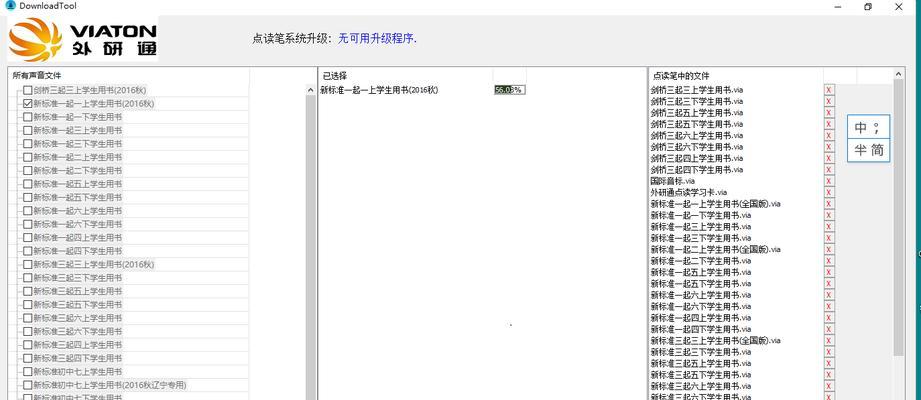The height and width of the screenshot is (400, 921).
Task: Check the 新标准一起五下学生用书 box
Action: pyautogui.click(x=28, y=197)
